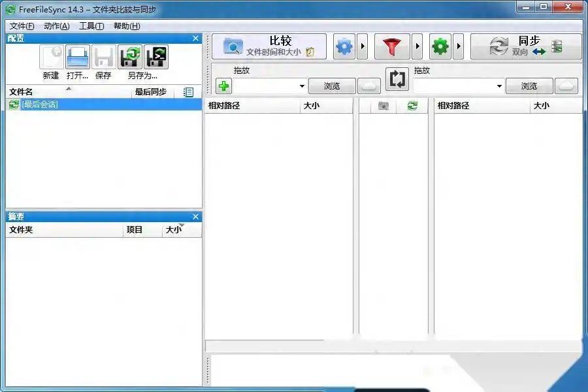The height and width of the screenshot is (392, 588).
Task: Close the 摘要 panel
Action: click(195, 216)
